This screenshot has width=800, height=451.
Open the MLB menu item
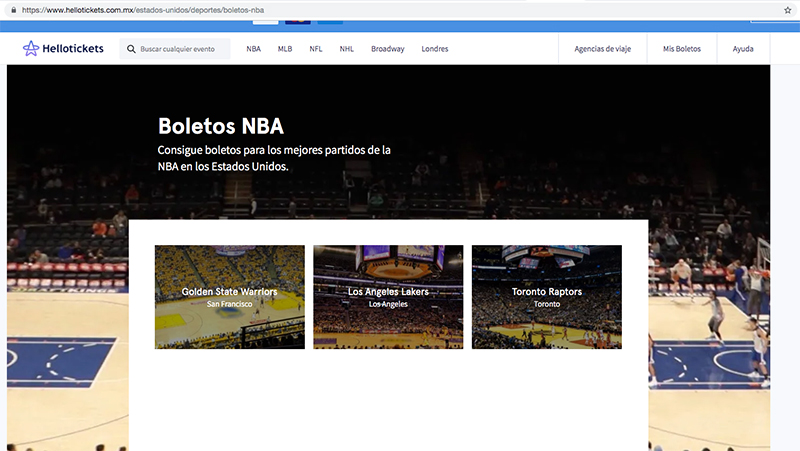[285, 49]
